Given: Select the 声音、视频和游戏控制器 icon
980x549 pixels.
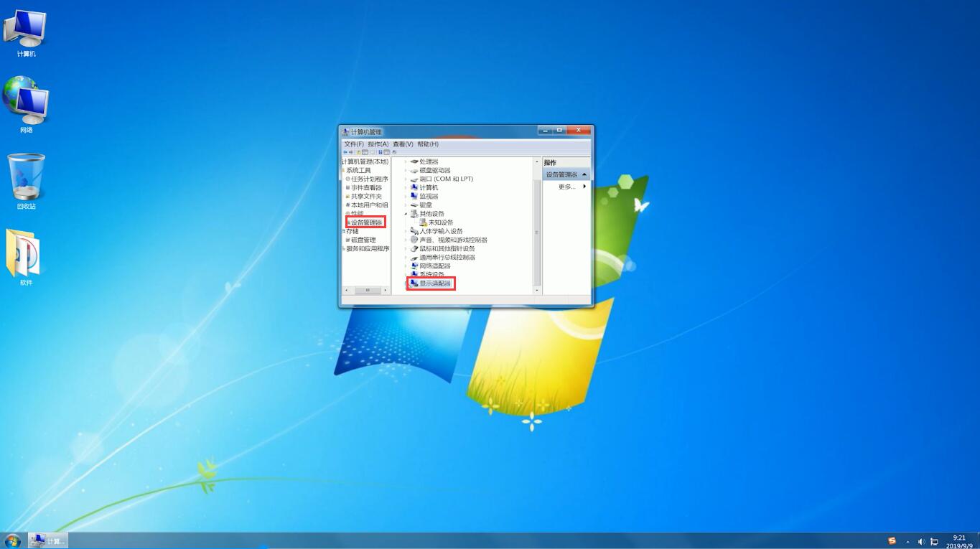Looking at the screenshot, I should (414, 240).
